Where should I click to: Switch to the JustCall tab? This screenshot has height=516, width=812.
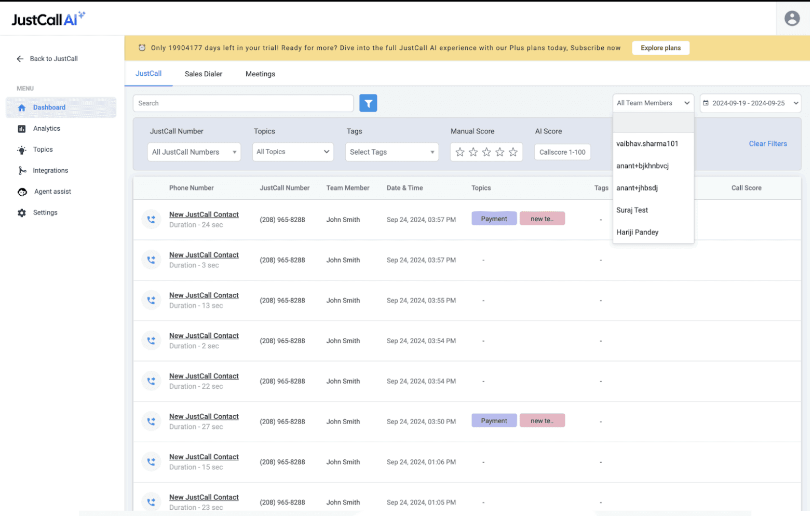[149, 74]
